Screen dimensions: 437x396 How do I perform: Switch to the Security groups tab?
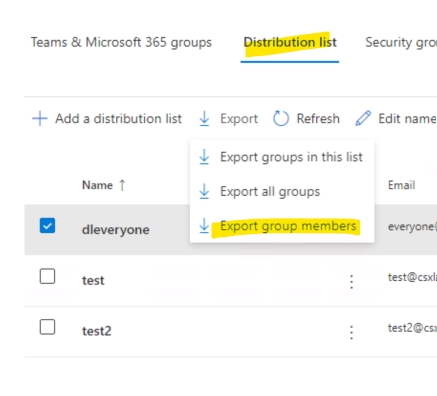pos(401,43)
